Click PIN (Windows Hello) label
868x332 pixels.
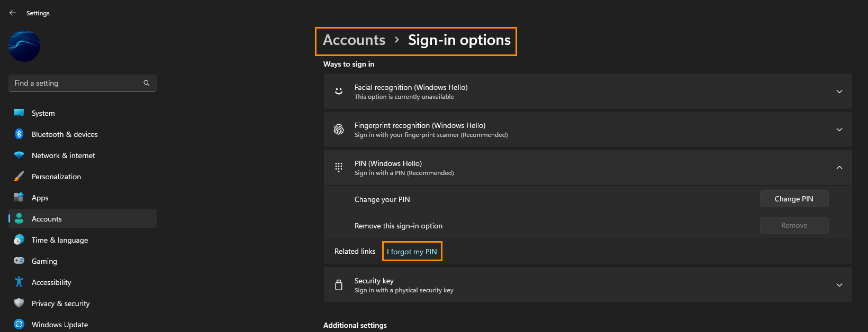(388, 163)
